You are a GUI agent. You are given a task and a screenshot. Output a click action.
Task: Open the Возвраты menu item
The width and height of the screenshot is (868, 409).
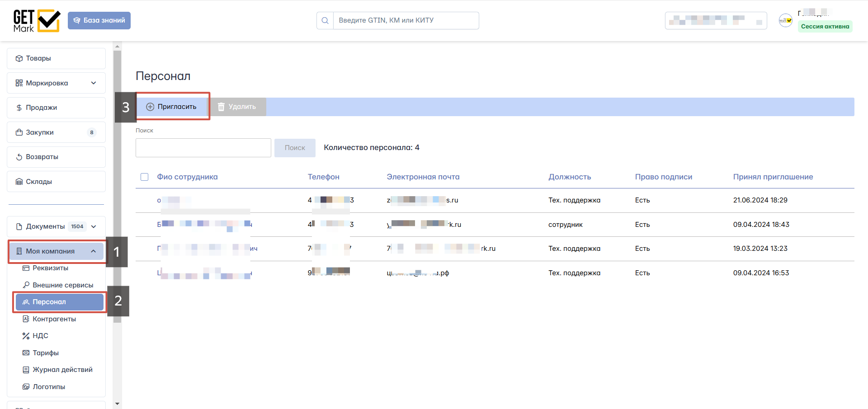pyautogui.click(x=56, y=157)
